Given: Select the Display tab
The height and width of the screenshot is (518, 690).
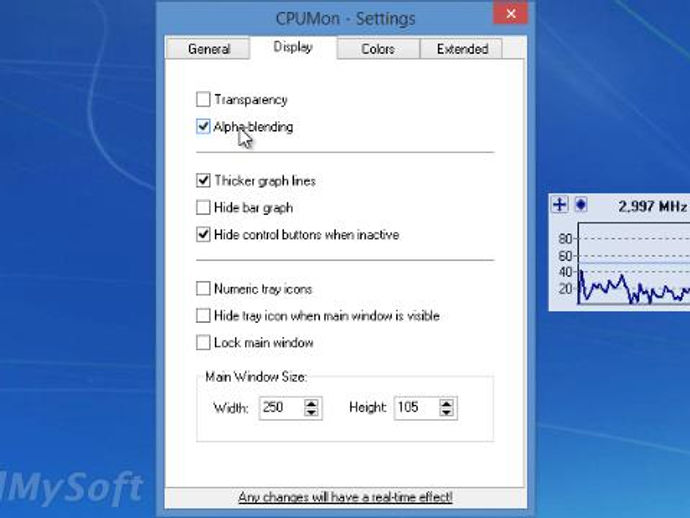Looking at the screenshot, I should 293,47.
